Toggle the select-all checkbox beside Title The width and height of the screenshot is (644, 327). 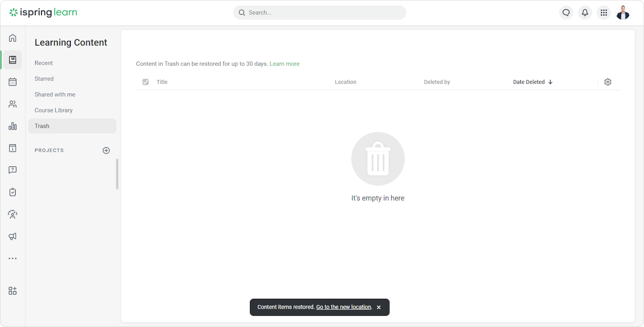[146, 82]
